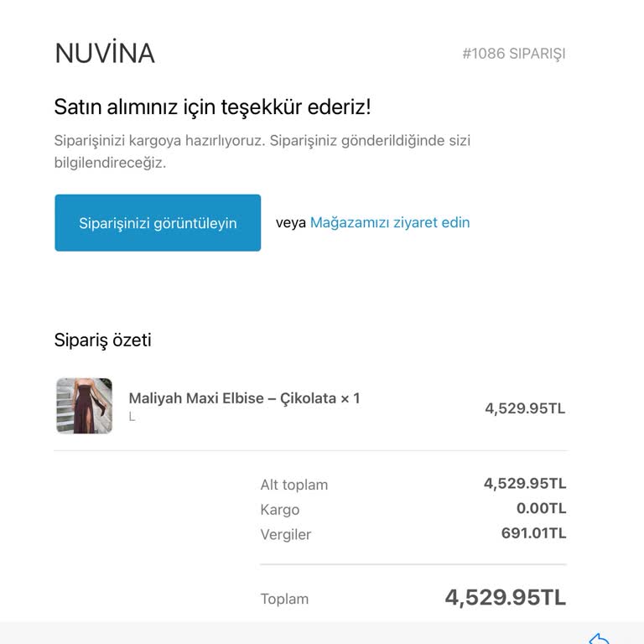This screenshot has height=644, width=644.
Task: Select the #1086 SIPARIŞI order number
Action: coord(514,54)
